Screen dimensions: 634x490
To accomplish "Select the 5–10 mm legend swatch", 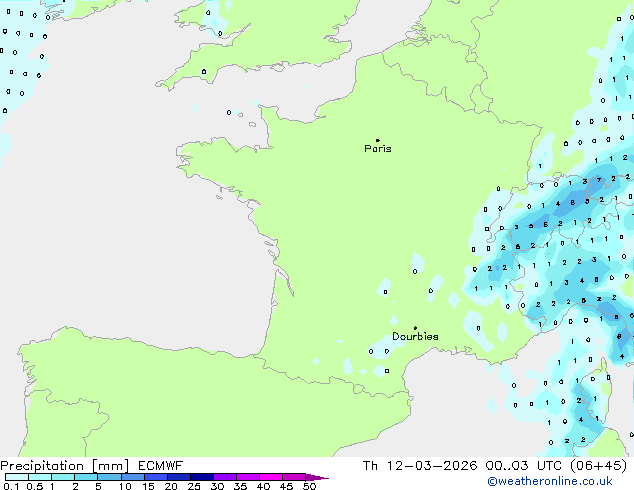I will pos(109,477).
